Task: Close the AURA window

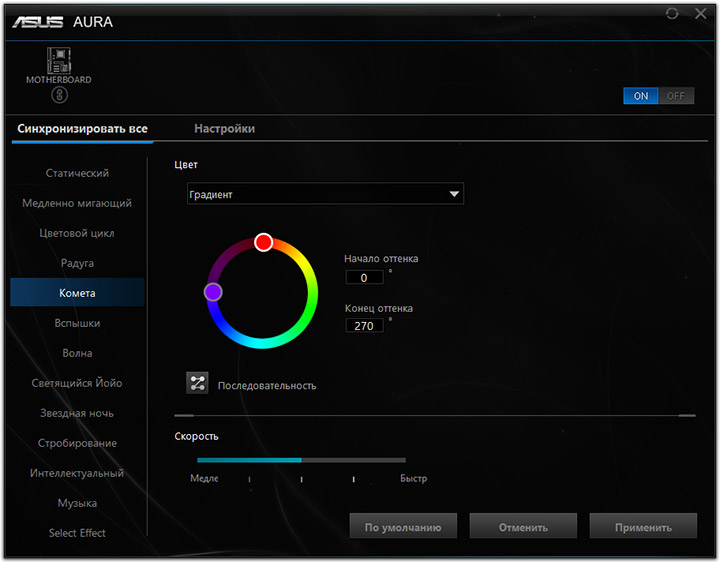Action: pyautogui.click(x=701, y=13)
